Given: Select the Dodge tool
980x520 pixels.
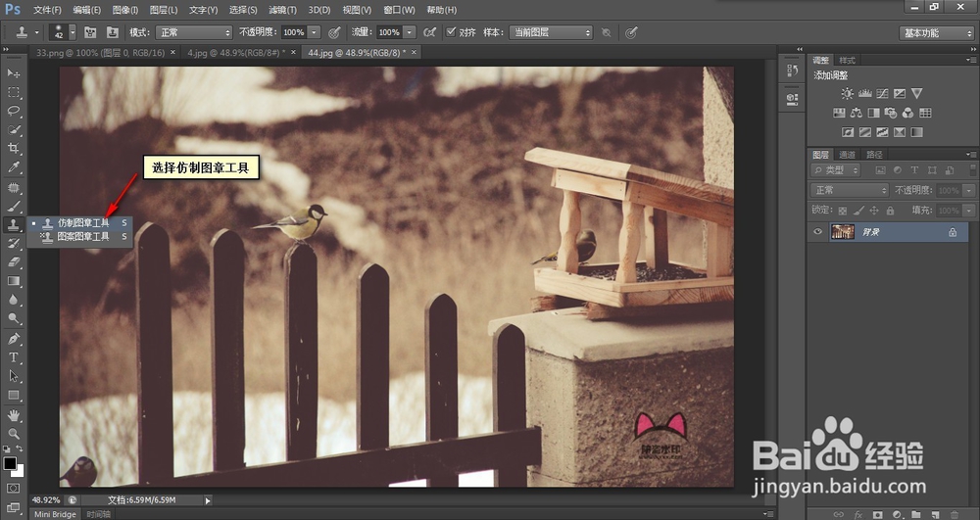Looking at the screenshot, I should click(x=13, y=319).
